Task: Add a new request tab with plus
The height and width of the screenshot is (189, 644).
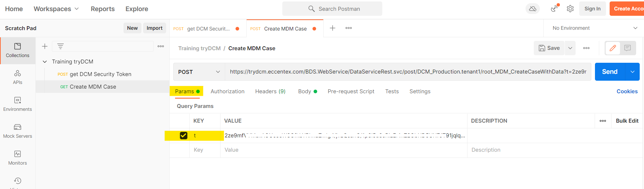Action: click(x=333, y=28)
